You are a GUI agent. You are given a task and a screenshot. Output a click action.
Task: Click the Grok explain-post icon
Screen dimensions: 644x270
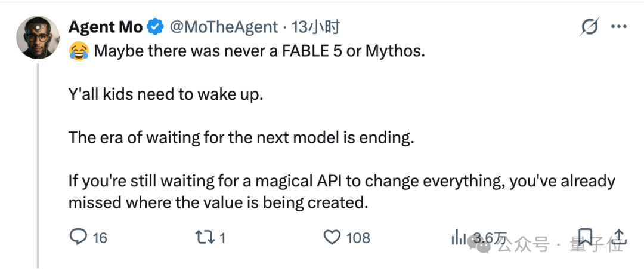click(590, 27)
